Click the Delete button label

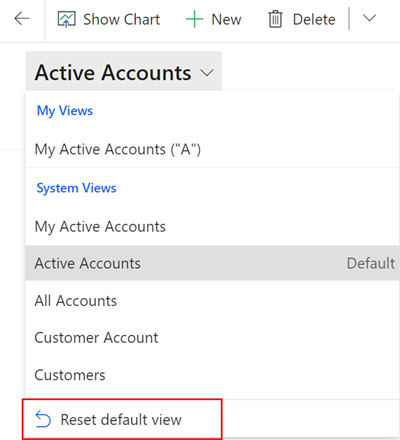(314, 19)
